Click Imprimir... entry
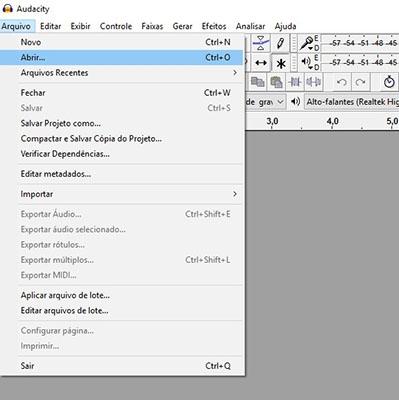 click(x=123, y=346)
